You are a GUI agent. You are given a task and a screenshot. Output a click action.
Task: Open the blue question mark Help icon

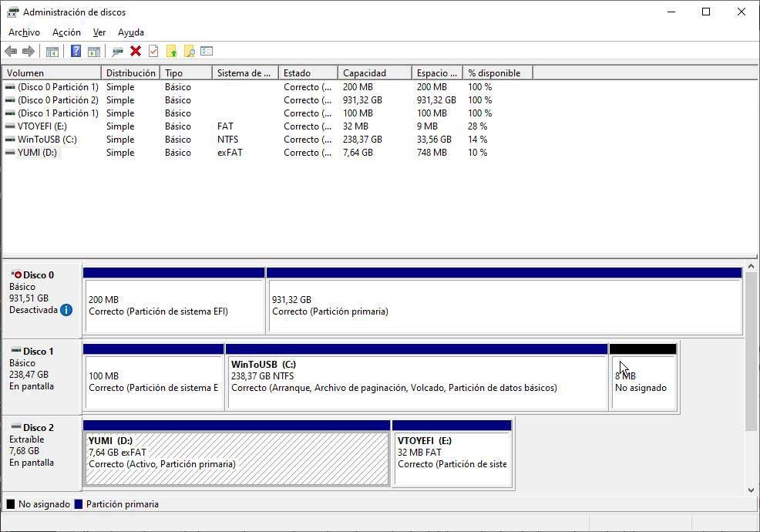click(x=76, y=51)
